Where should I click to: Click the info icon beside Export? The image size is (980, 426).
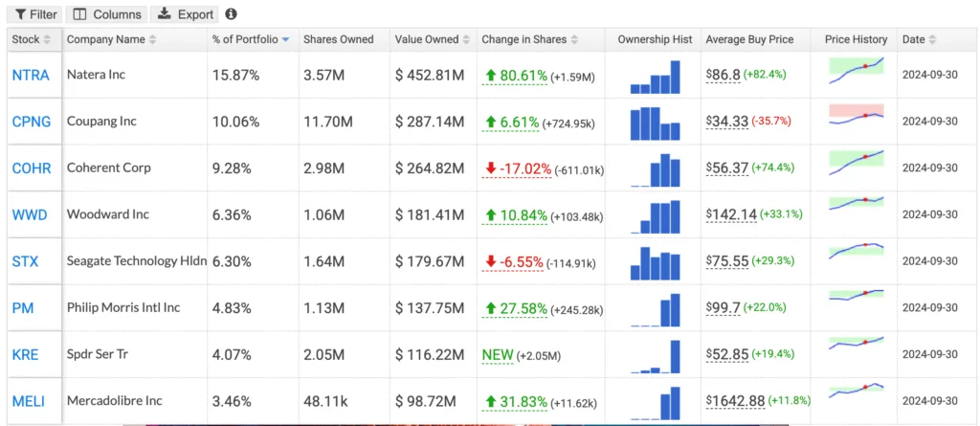[x=232, y=13]
